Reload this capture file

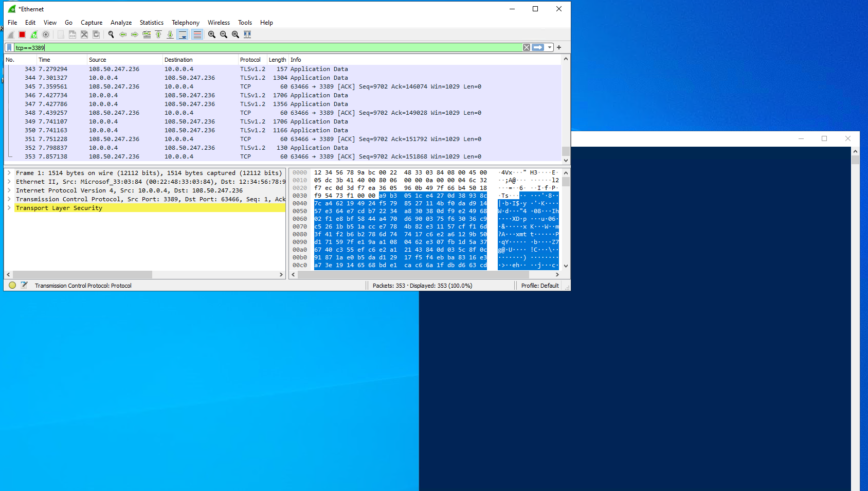pos(96,34)
